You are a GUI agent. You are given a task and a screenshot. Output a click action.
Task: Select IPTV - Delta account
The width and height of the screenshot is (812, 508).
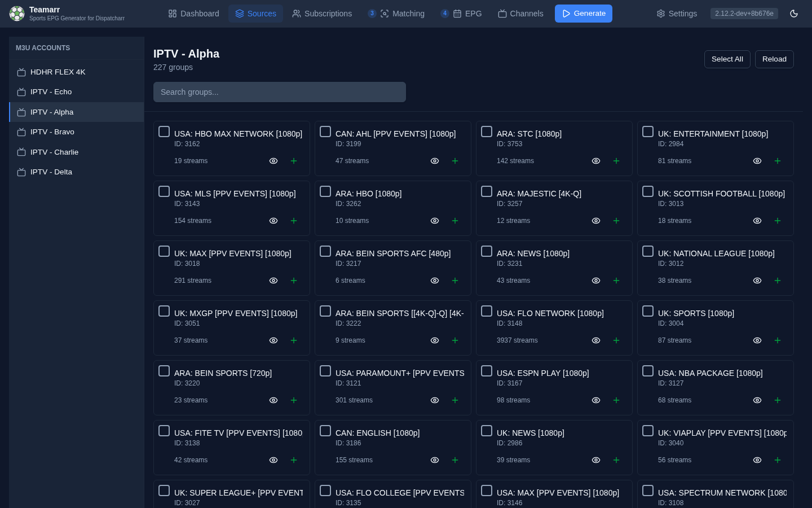(x=77, y=172)
